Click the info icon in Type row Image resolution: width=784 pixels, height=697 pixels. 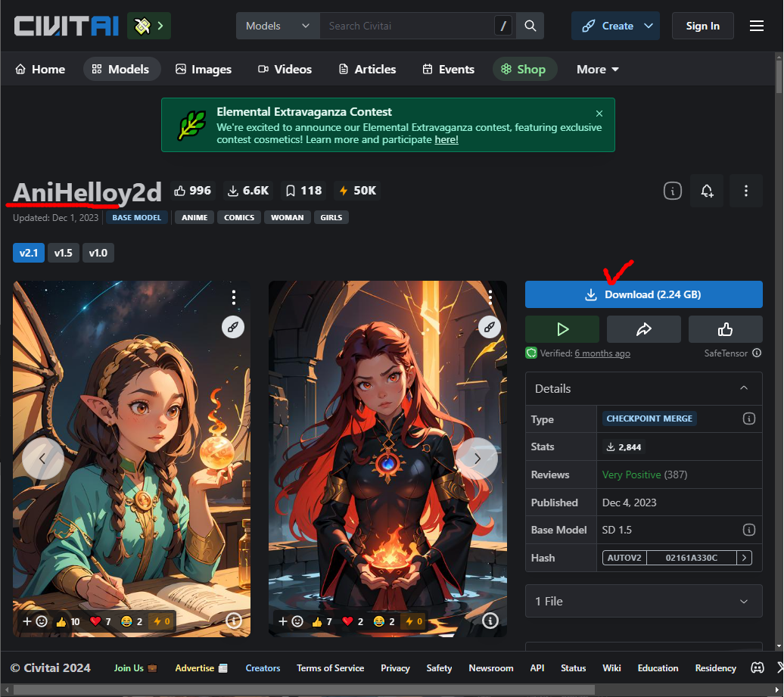pos(749,419)
